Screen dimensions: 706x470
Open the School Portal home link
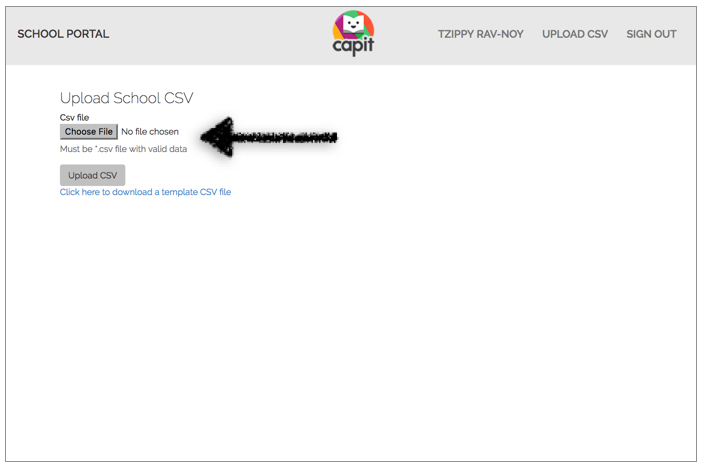[63, 34]
